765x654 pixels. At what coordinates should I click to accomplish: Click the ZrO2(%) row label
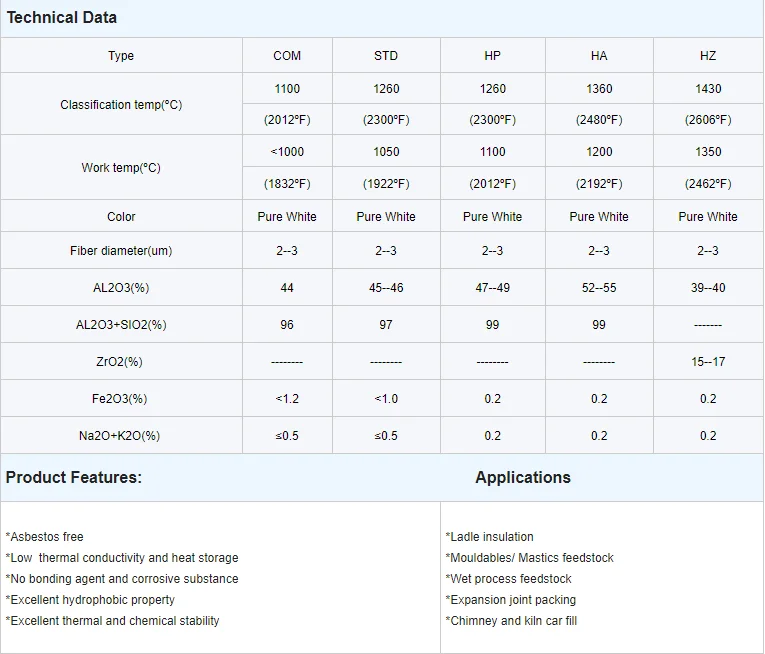tap(121, 362)
